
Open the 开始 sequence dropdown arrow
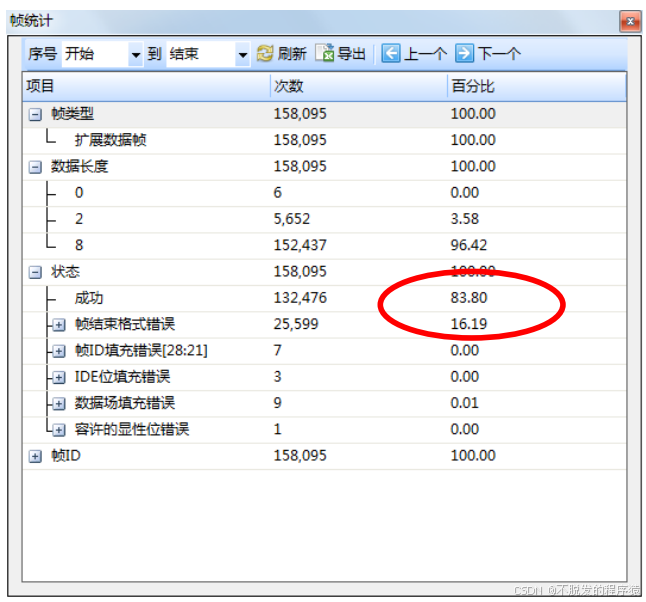tap(136, 54)
